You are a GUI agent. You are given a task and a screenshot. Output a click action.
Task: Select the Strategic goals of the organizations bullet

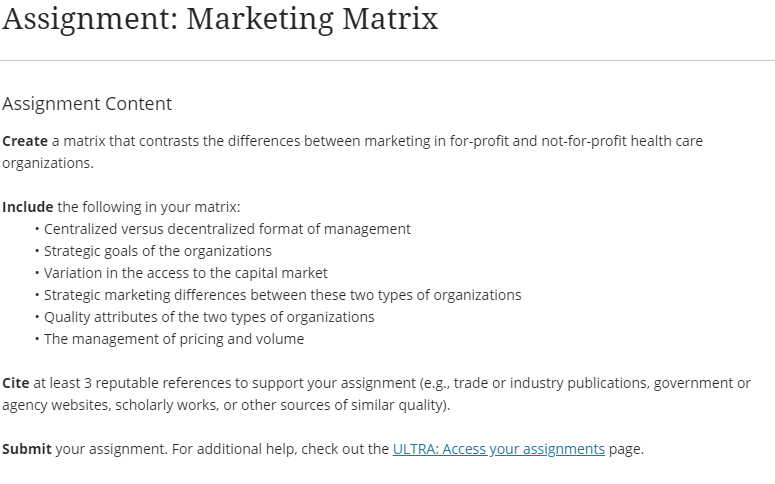[158, 251]
